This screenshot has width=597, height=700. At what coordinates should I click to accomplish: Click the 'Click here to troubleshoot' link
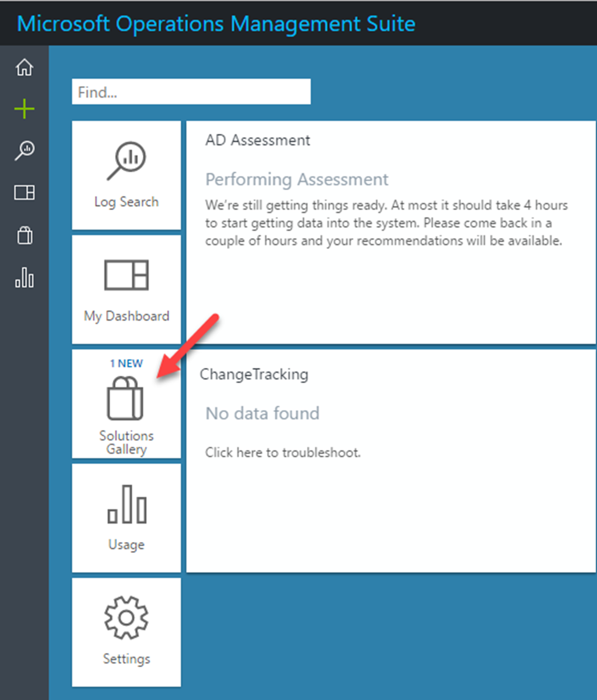(x=282, y=452)
